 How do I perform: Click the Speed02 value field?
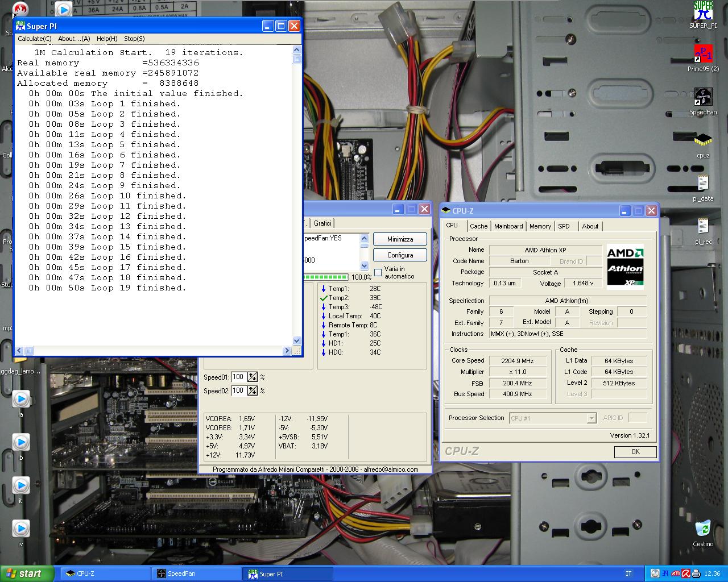point(239,390)
